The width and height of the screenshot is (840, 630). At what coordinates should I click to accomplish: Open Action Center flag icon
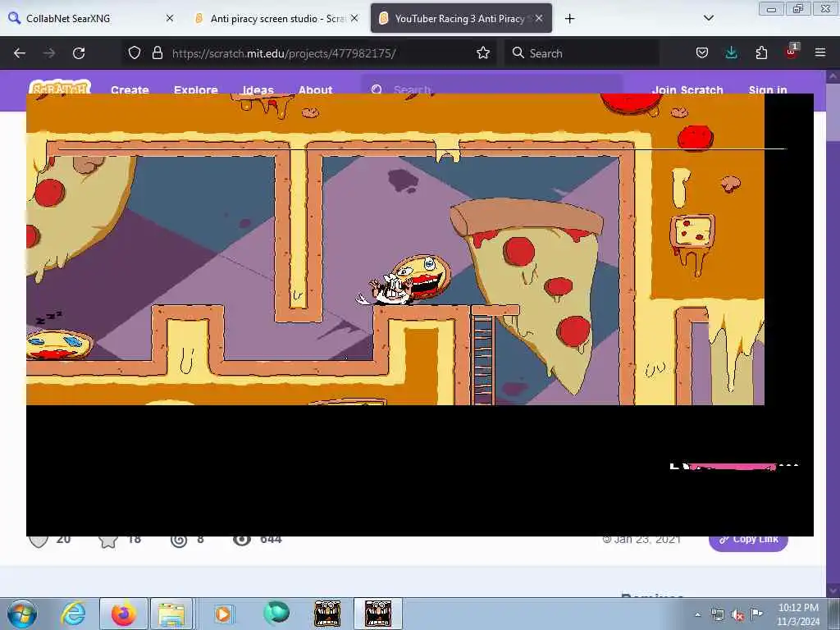tap(756, 614)
